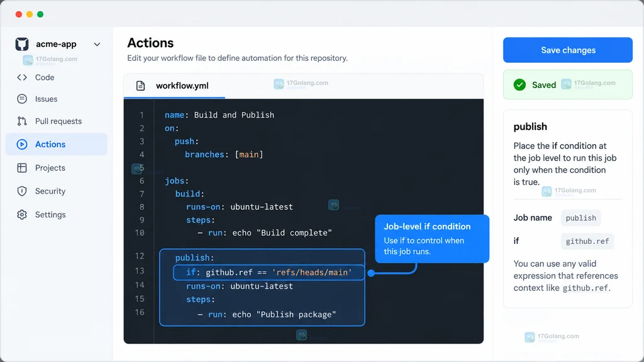Click the 'steps:' line 15
The width and height of the screenshot is (644, 362).
tap(201, 299)
